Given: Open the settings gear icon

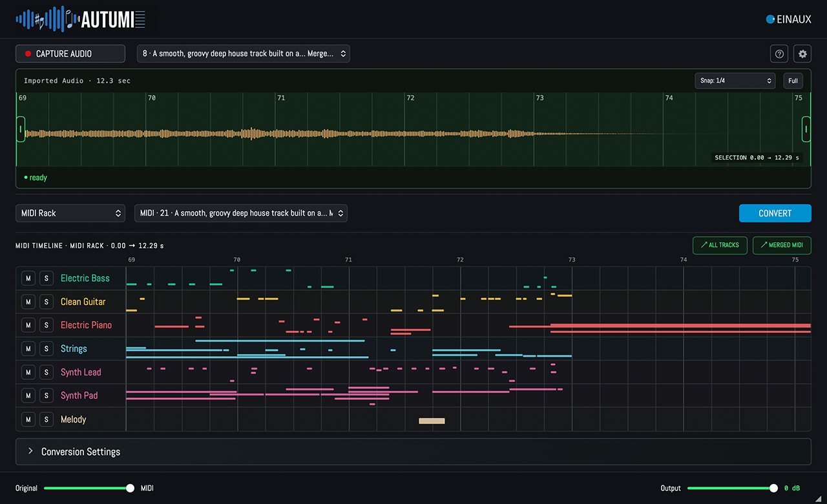Looking at the screenshot, I should click(802, 54).
